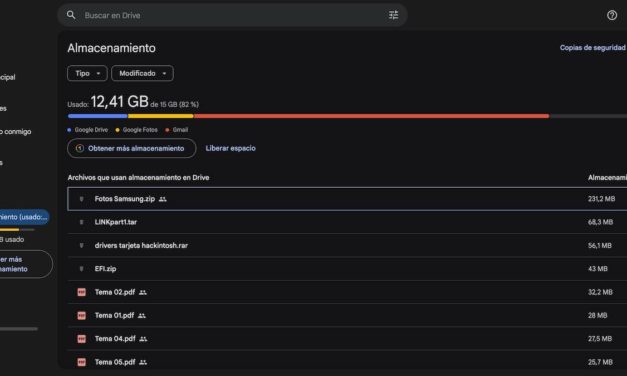The height and width of the screenshot is (376, 627).
Task: Select the storage item in sidebar
Action: tap(24, 217)
